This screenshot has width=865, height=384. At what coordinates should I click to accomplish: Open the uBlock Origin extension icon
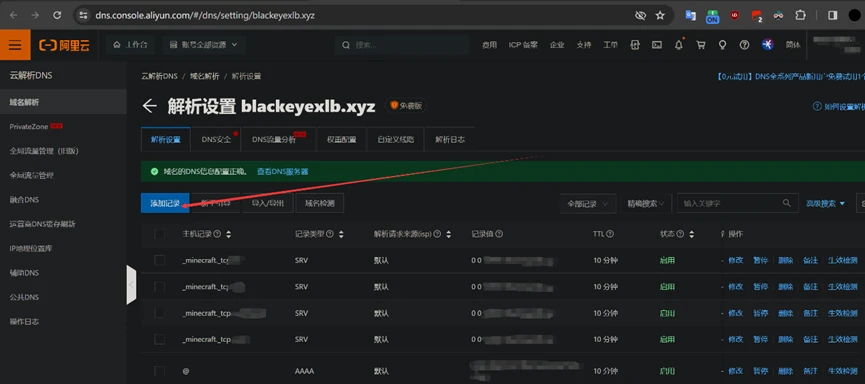[x=734, y=15]
